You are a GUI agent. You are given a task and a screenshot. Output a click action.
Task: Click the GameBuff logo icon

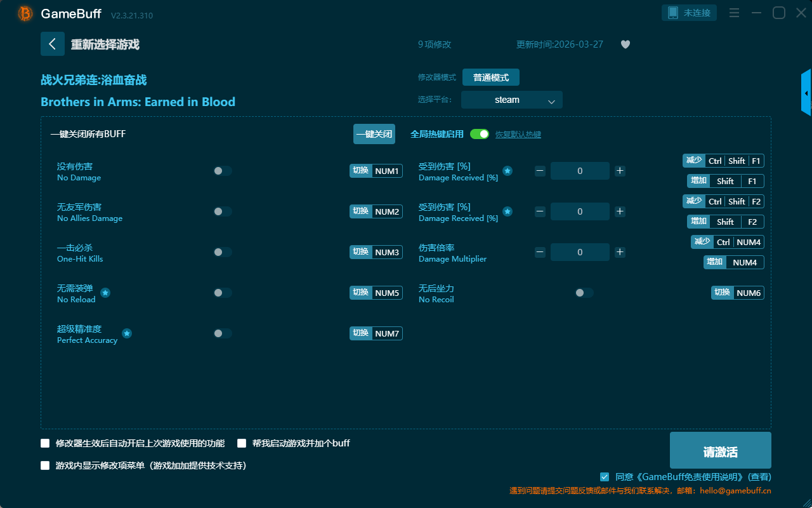pos(25,13)
